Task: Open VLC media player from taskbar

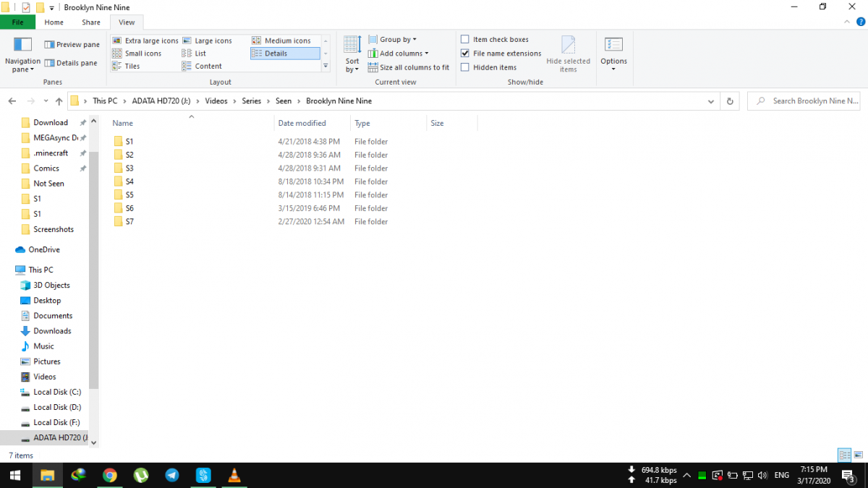Action: coord(234,475)
